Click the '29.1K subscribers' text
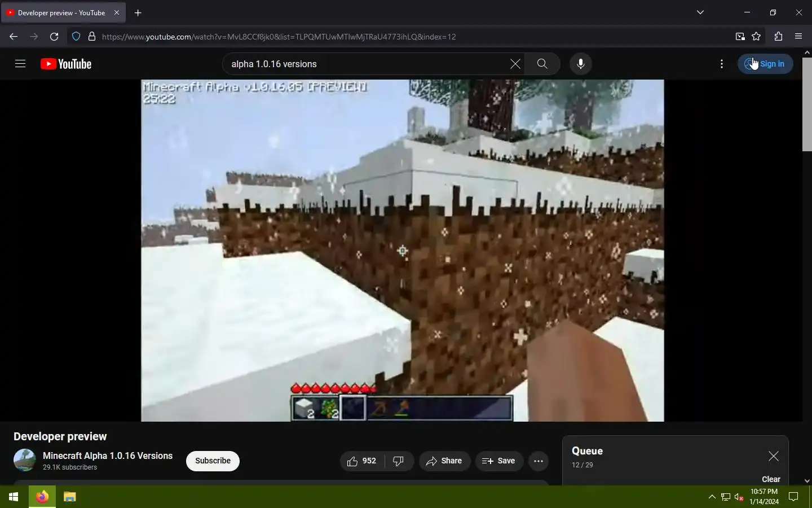This screenshot has height=508, width=812. pyautogui.click(x=70, y=467)
